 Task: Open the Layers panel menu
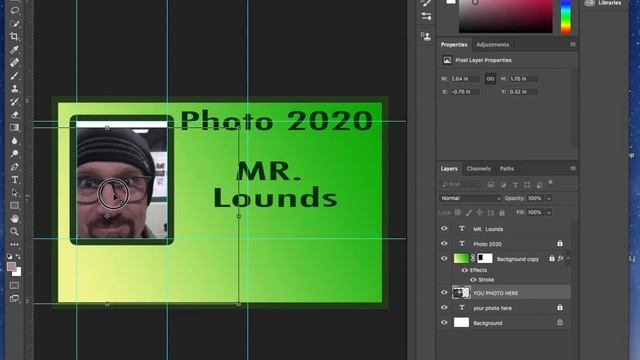[x=573, y=168]
